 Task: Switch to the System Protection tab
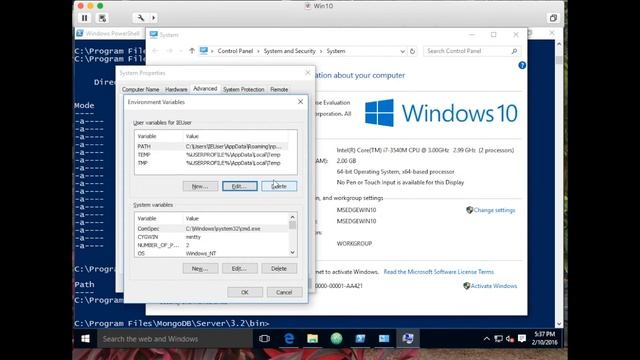pyautogui.click(x=244, y=89)
